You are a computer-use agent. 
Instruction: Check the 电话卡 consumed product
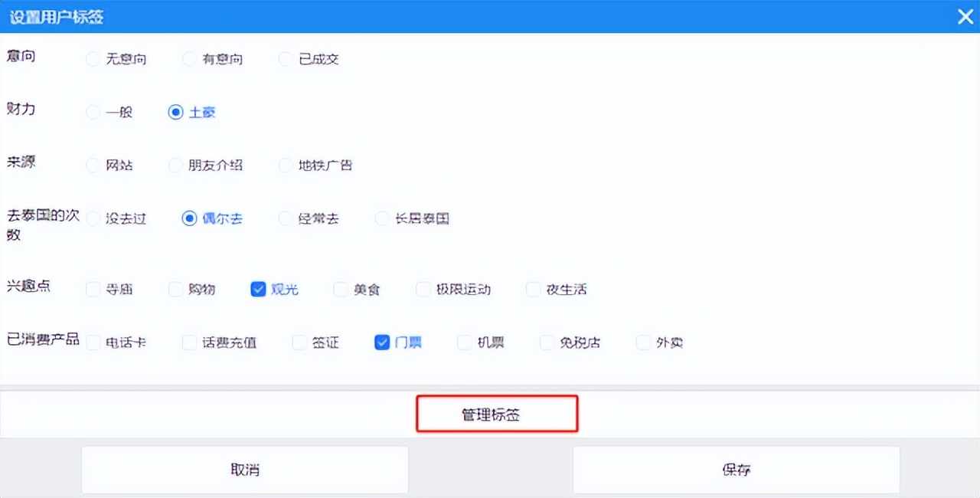click(93, 342)
